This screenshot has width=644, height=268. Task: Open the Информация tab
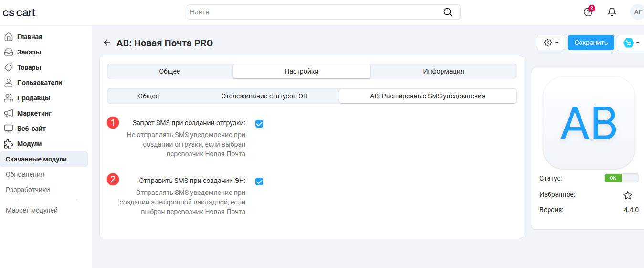[443, 71]
